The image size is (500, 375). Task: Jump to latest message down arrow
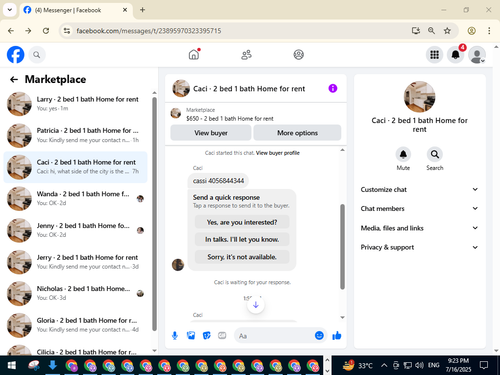256,305
